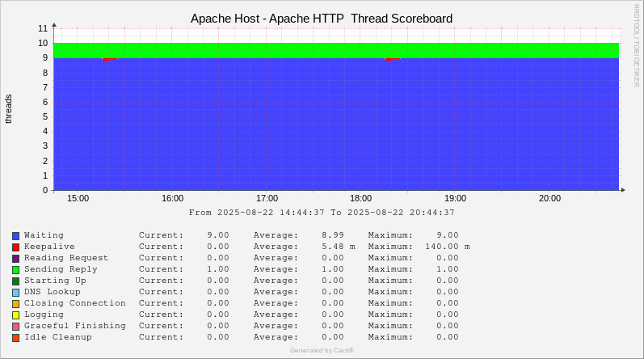644x359 pixels.
Task: Click the 15:00 time axis label
Action: coord(78,198)
